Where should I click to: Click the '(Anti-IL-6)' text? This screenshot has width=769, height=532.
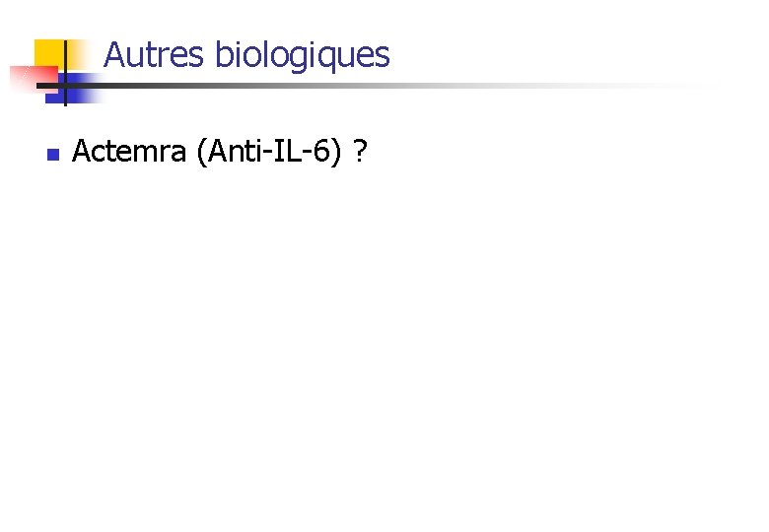[x=268, y=152]
